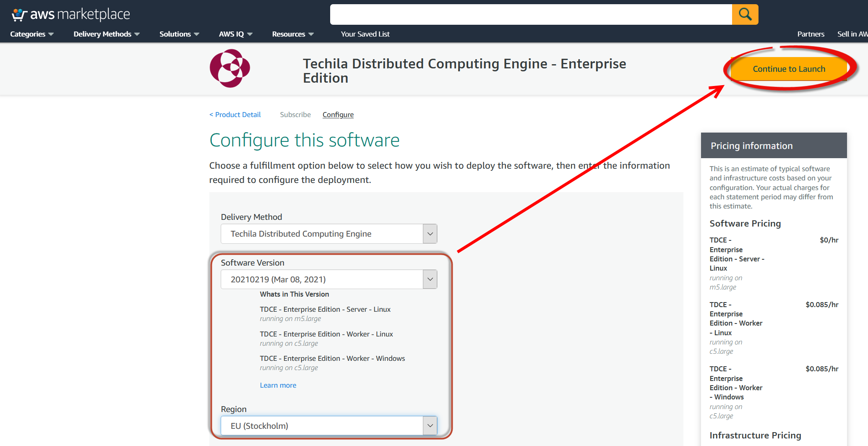Go back to Product Detail
Viewport: 868px width, 446px height.
(x=235, y=115)
